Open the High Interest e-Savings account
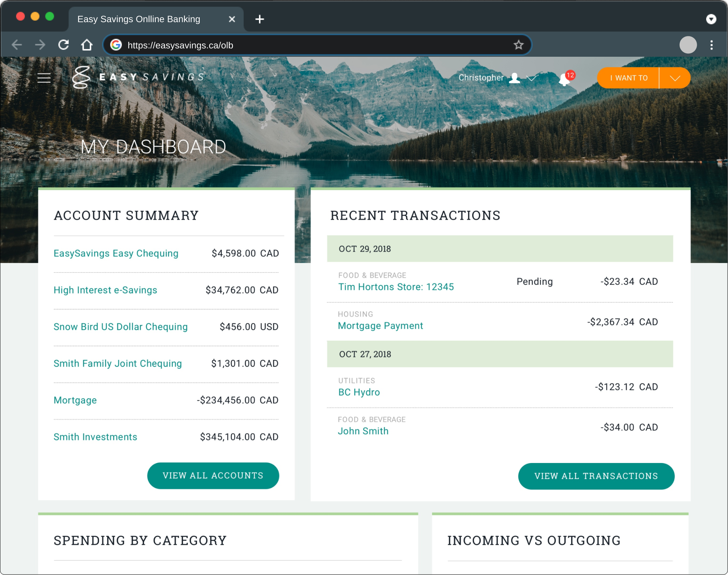This screenshot has height=575, width=728. click(106, 290)
